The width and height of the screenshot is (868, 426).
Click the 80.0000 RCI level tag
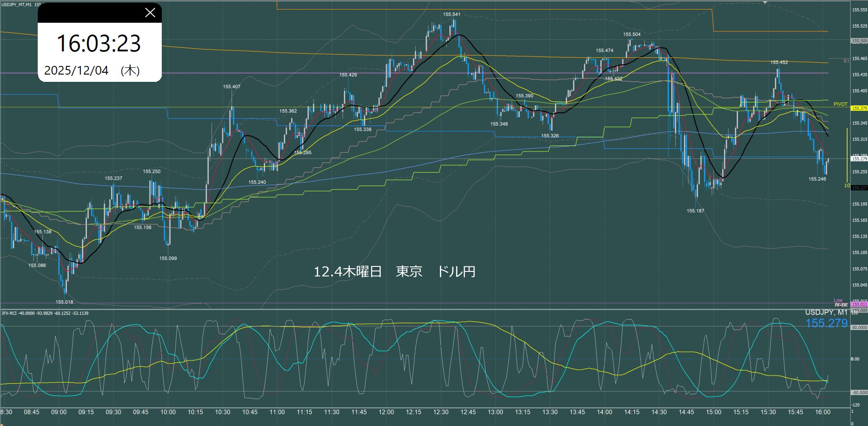pos(858,327)
